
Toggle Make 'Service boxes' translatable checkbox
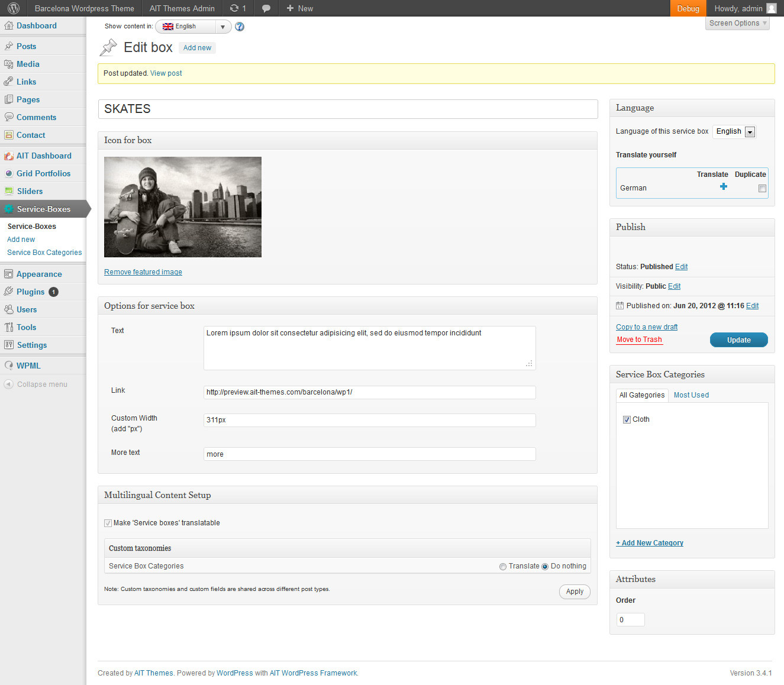pyautogui.click(x=108, y=523)
